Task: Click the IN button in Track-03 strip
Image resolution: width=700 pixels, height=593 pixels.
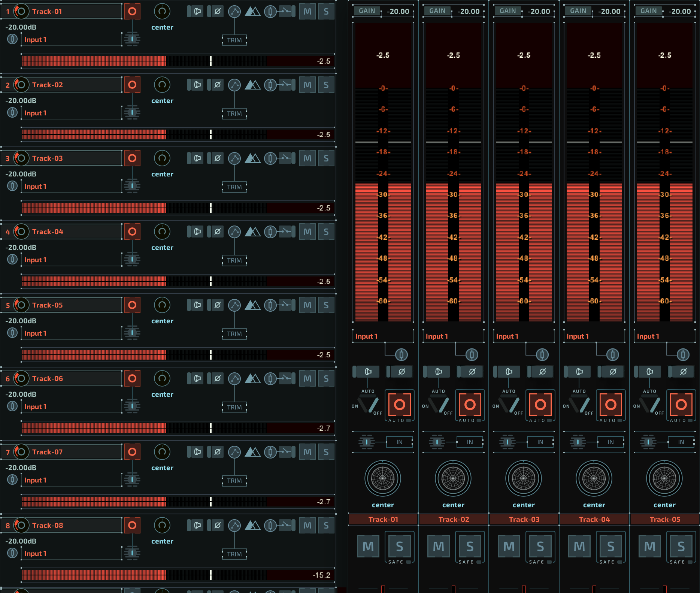Action: click(540, 442)
